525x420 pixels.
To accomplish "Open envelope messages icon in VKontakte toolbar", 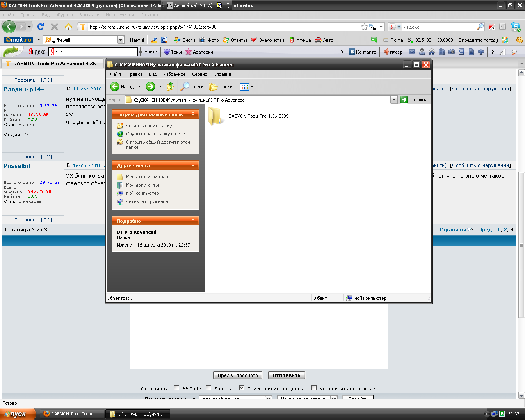I will 412,52.
